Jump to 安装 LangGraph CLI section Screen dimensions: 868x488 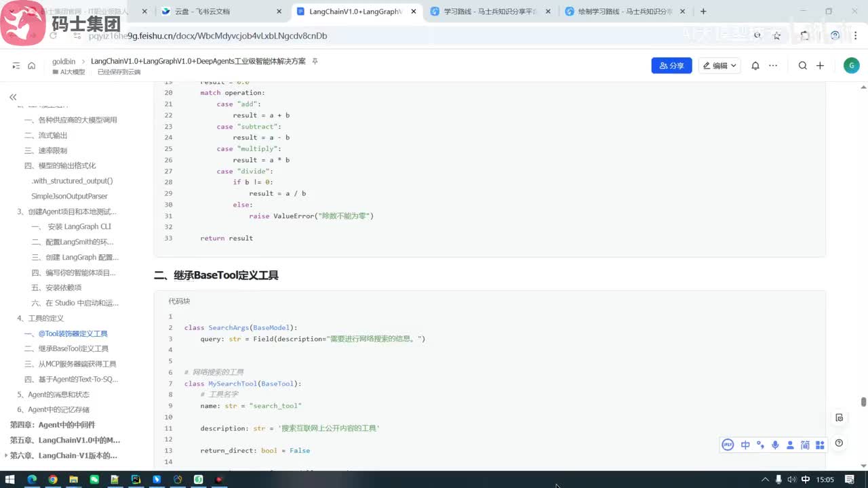[71, 226]
